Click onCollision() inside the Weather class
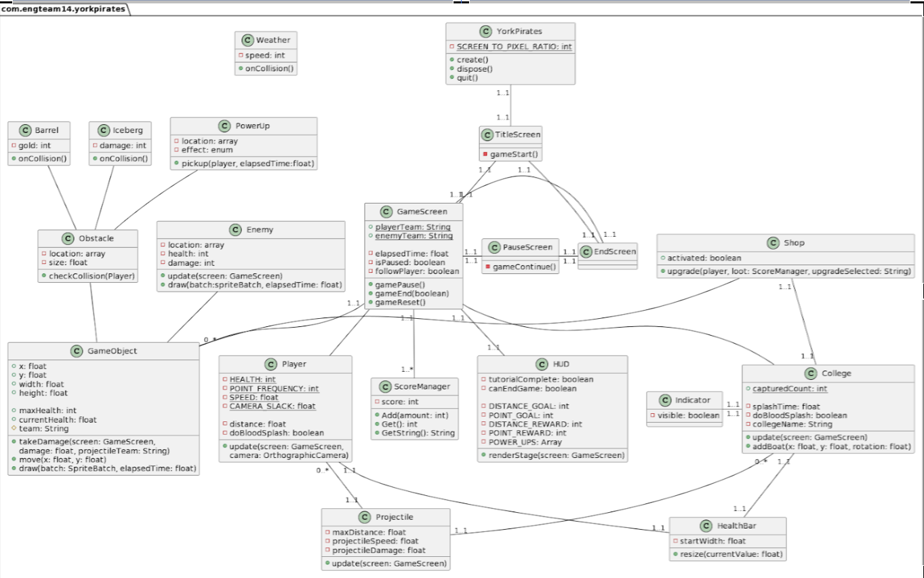924x578 pixels. click(270, 69)
